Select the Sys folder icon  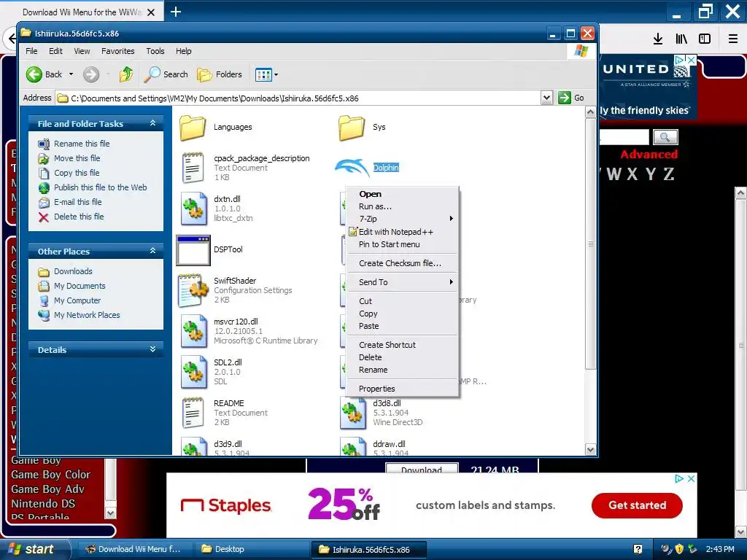(x=352, y=128)
